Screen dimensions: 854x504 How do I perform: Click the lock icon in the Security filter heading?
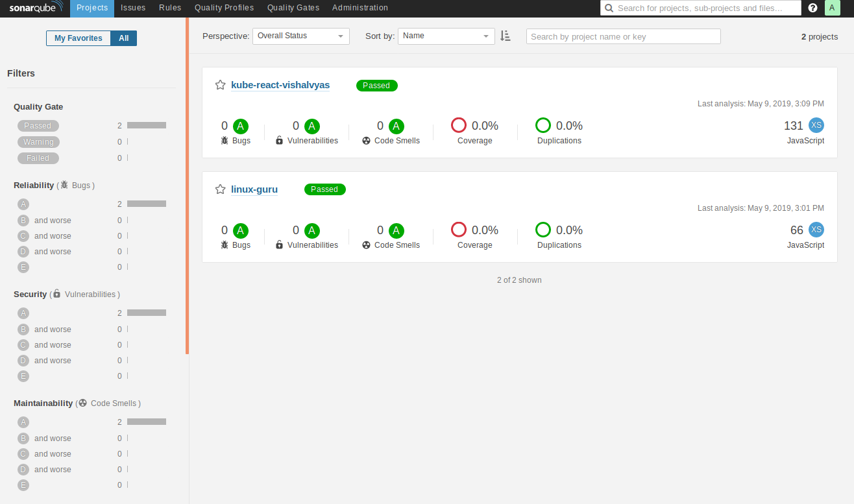(x=56, y=294)
